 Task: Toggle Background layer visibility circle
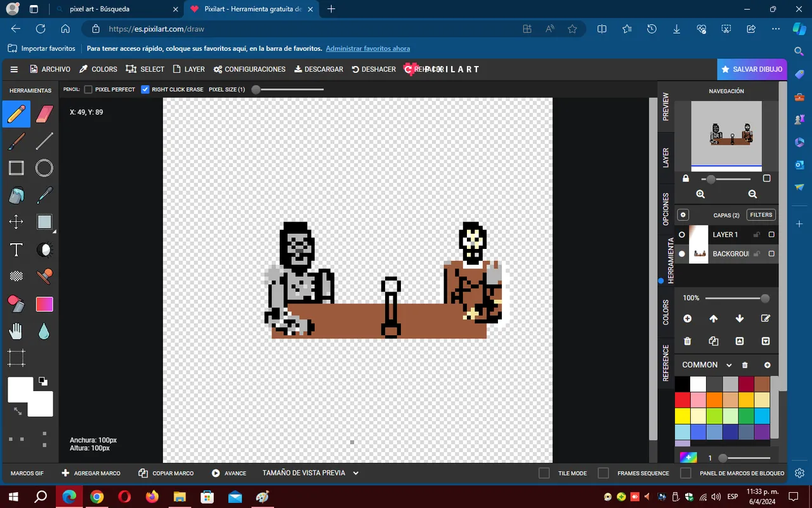tap(682, 254)
